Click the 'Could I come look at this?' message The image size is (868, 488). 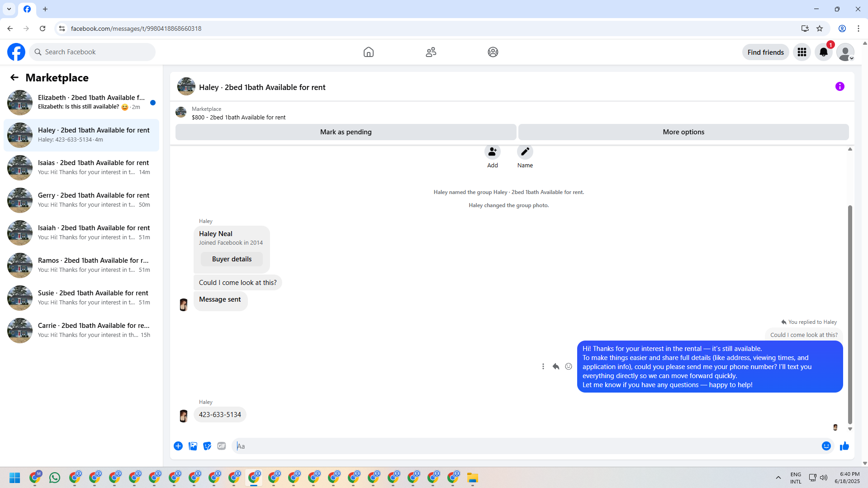(x=237, y=283)
